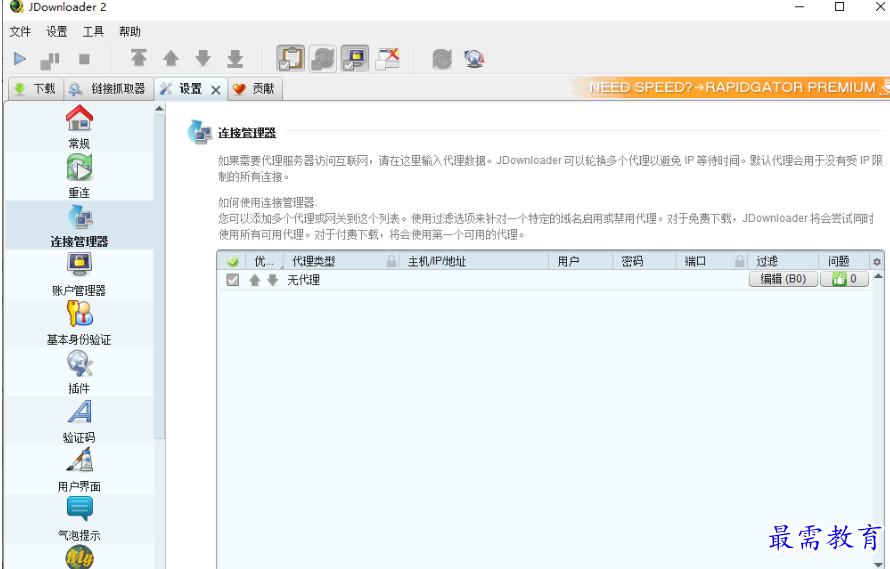
Task: Click the 用户 column header
Action: click(x=581, y=261)
